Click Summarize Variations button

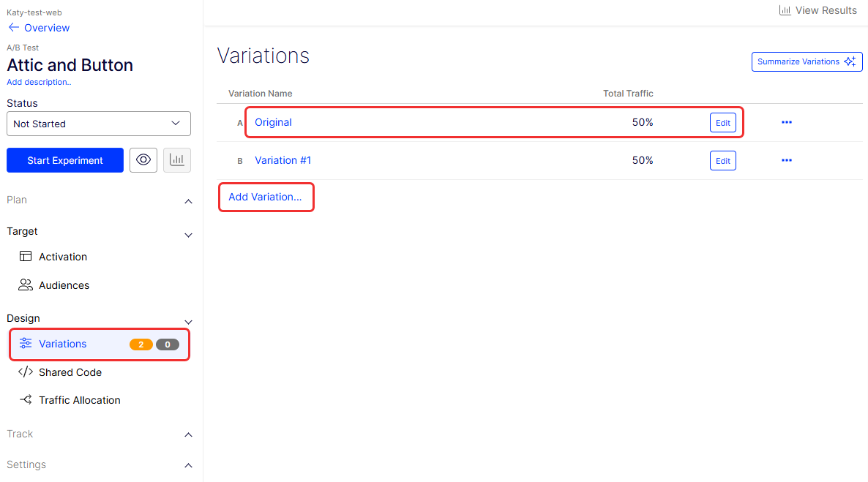pos(807,62)
